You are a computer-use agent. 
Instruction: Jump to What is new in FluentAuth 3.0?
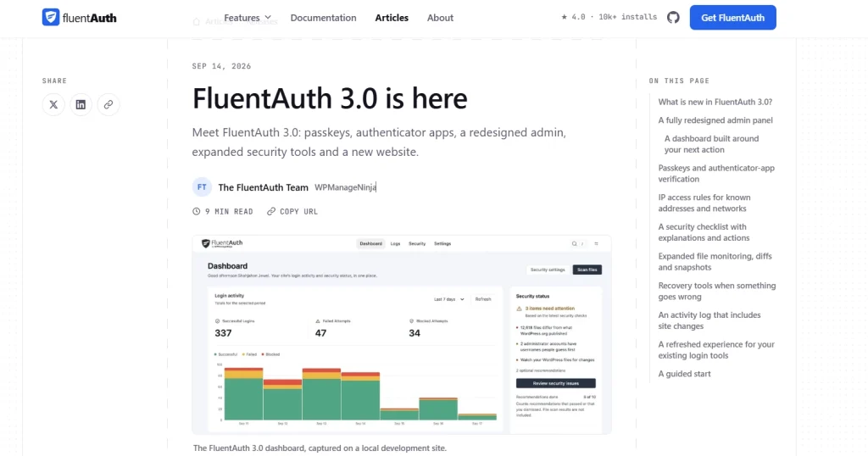(715, 102)
